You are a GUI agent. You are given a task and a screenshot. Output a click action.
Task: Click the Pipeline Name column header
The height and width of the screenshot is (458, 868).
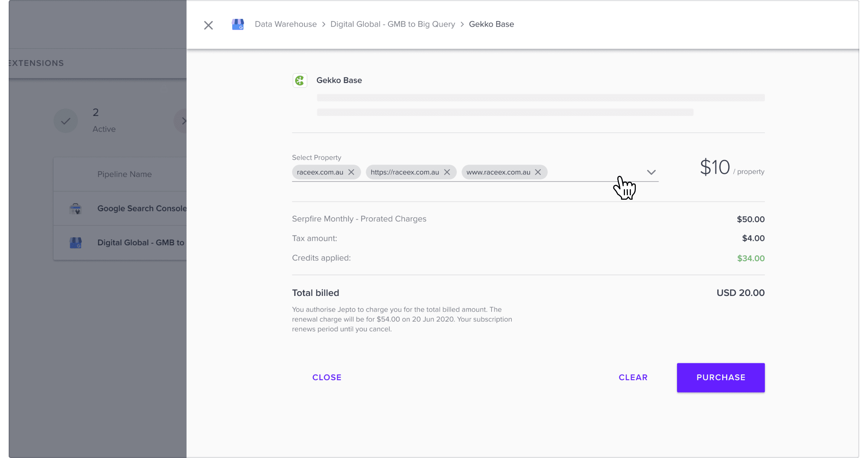click(x=124, y=174)
